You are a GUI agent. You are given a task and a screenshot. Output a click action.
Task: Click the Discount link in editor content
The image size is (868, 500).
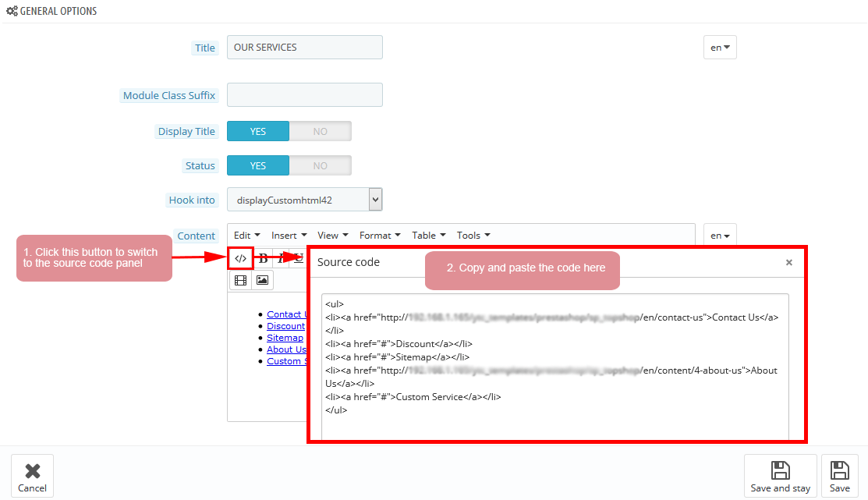click(x=285, y=326)
